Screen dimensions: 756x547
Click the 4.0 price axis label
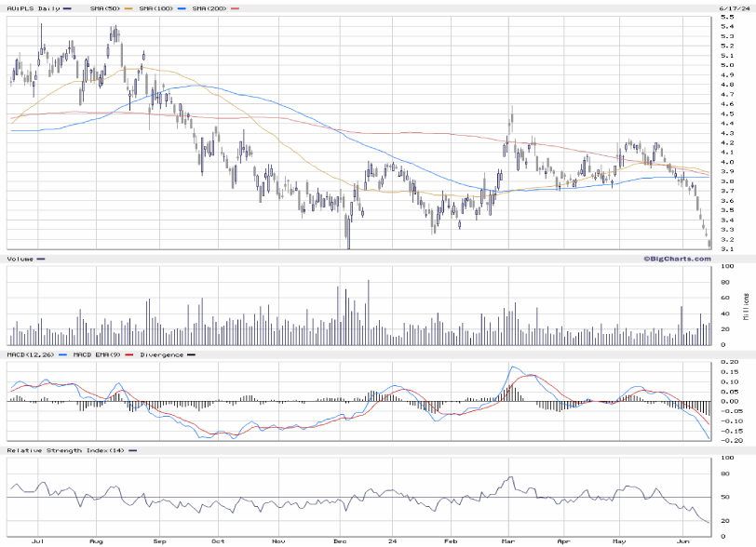click(x=726, y=162)
